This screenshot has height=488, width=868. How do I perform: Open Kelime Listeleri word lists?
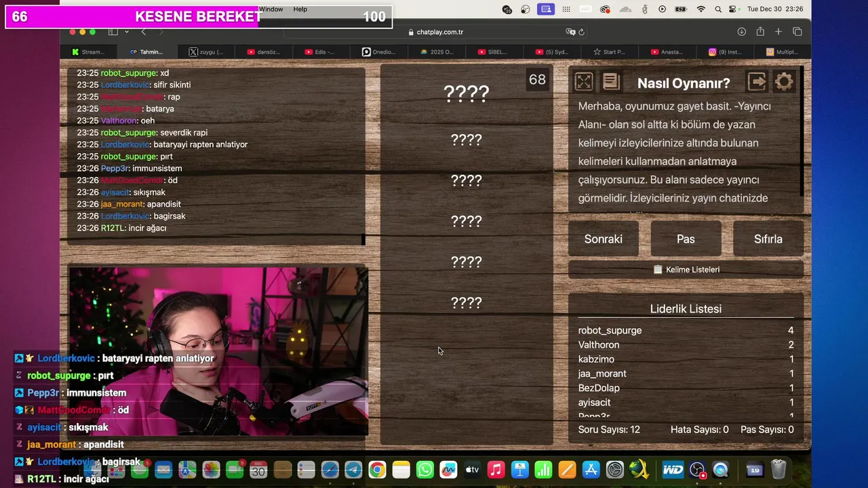[x=686, y=269]
